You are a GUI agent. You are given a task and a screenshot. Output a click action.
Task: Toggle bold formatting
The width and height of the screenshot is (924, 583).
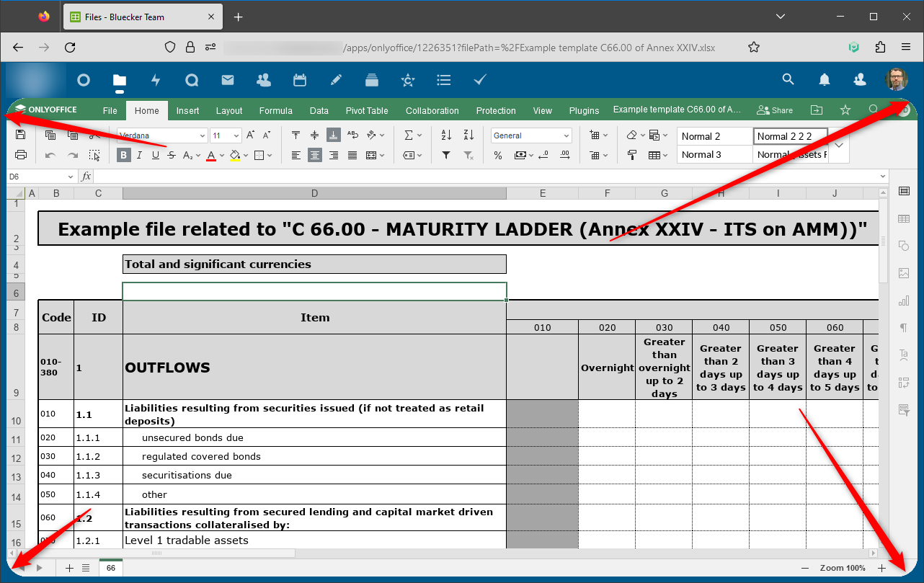[x=123, y=155]
